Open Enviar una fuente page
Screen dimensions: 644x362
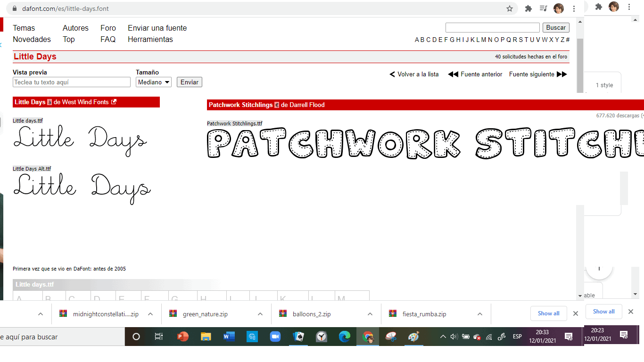point(157,28)
